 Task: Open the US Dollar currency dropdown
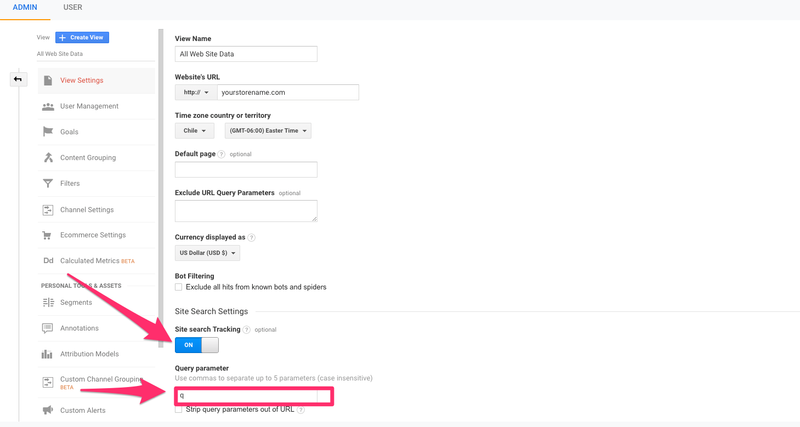pos(207,253)
